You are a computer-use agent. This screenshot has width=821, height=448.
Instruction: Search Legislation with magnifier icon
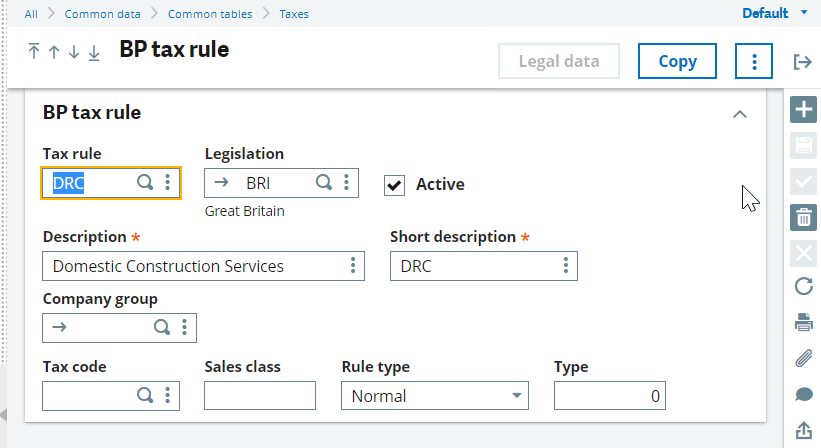pyautogui.click(x=324, y=183)
